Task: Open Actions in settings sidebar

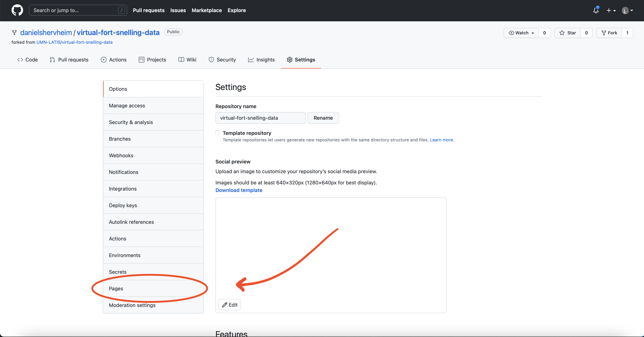Action: 153,239
